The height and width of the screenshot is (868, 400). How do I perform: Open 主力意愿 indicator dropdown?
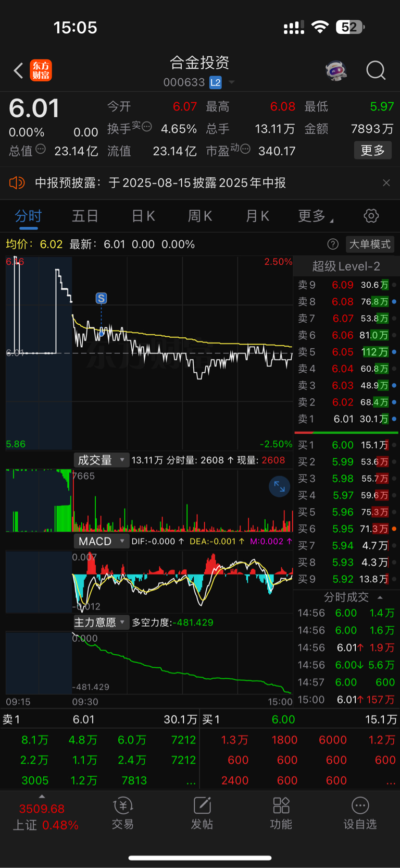click(x=101, y=622)
